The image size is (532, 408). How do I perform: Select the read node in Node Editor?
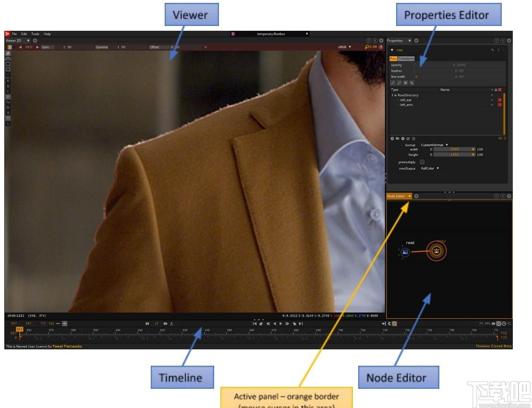pos(405,252)
